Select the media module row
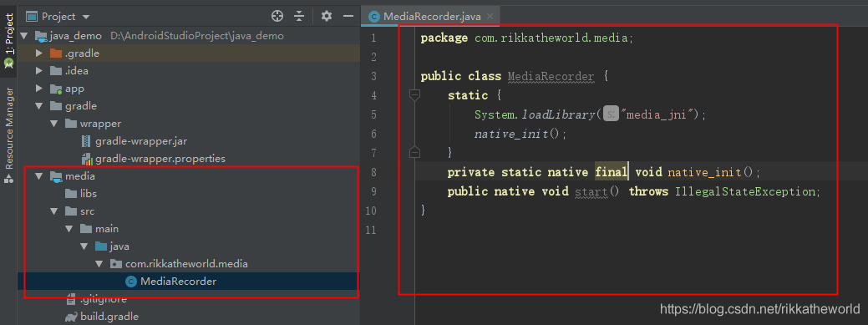Viewport: 868px width, 325px height. point(188,176)
